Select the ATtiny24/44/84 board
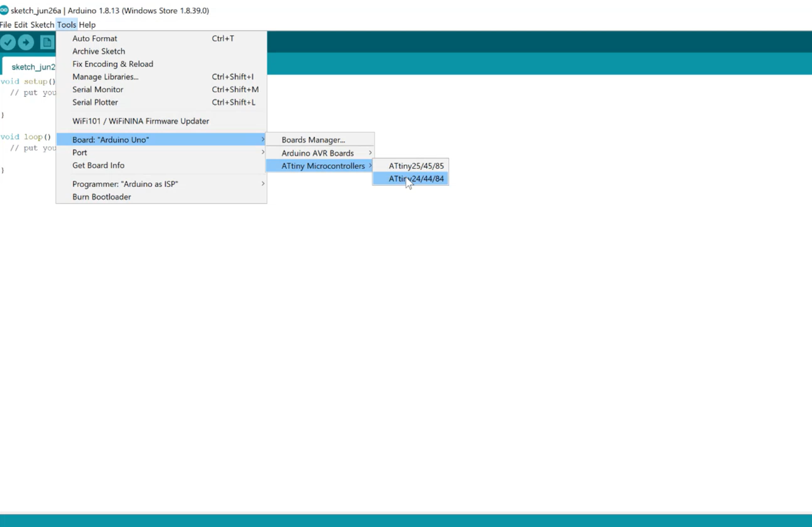Image resolution: width=812 pixels, height=527 pixels. click(x=411, y=179)
